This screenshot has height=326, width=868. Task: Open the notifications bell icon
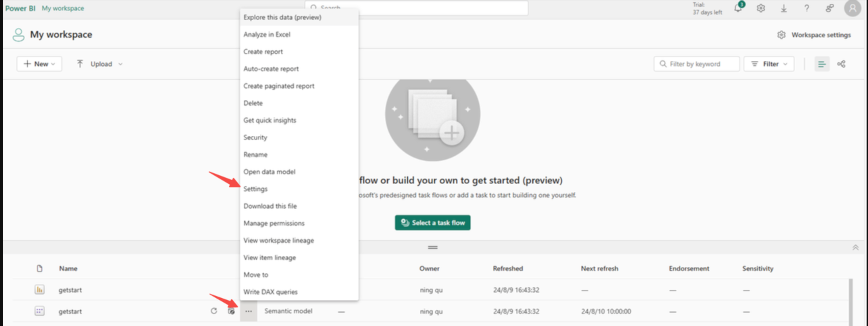pyautogui.click(x=738, y=8)
